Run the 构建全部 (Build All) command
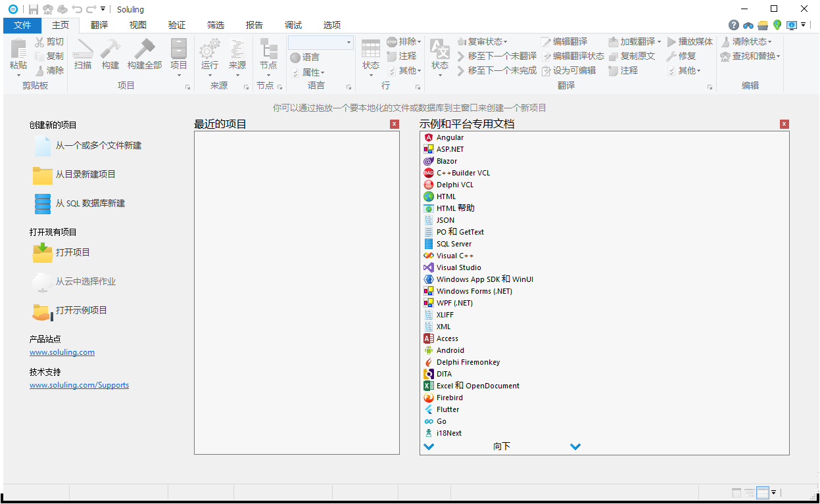The image size is (820, 504). (x=144, y=56)
